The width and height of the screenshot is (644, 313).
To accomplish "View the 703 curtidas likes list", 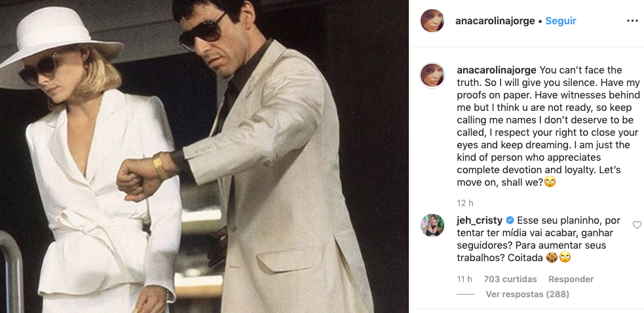I will [x=510, y=280].
